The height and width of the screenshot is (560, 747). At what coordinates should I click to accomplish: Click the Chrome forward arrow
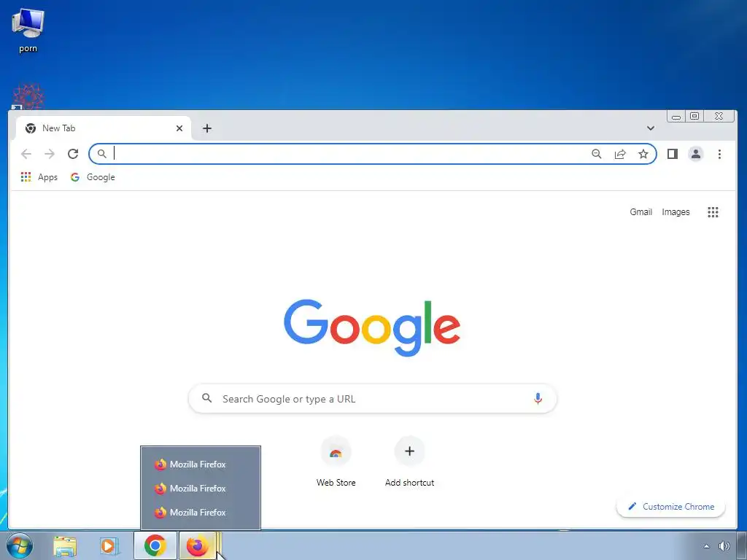click(50, 154)
